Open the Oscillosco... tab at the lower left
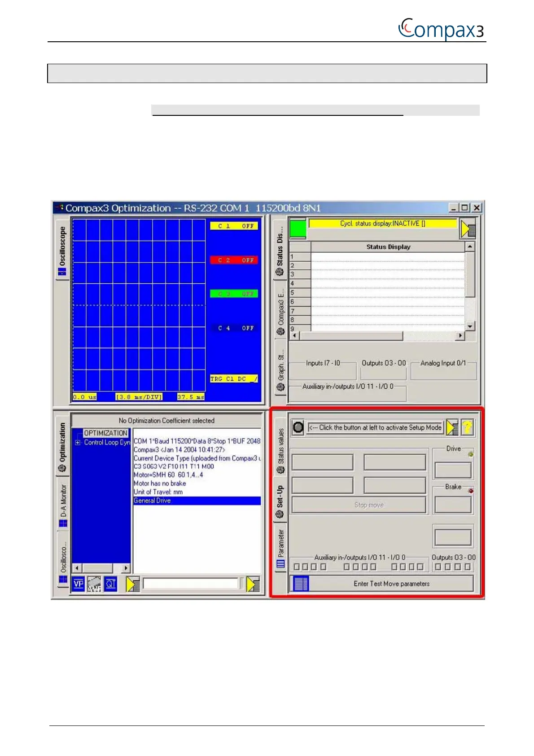The image size is (534, 756). click(63, 559)
